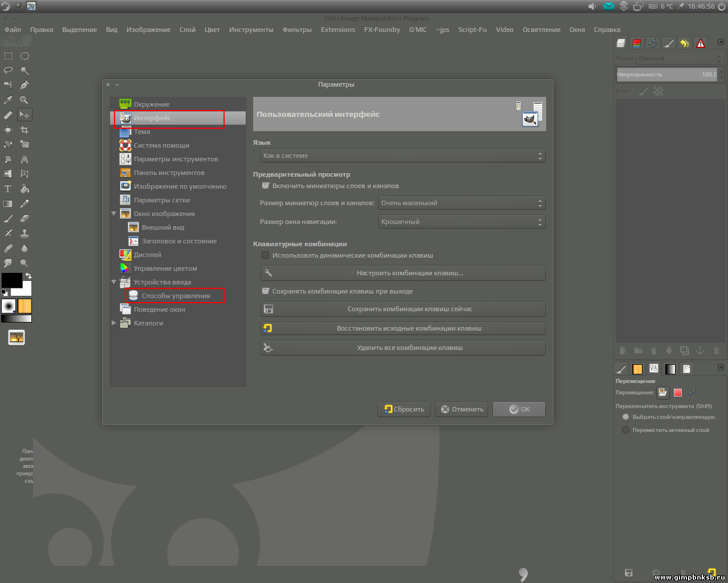Select the Clone stamp tool
The width and height of the screenshot is (728, 583).
pyautogui.click(x=25, y=233)
